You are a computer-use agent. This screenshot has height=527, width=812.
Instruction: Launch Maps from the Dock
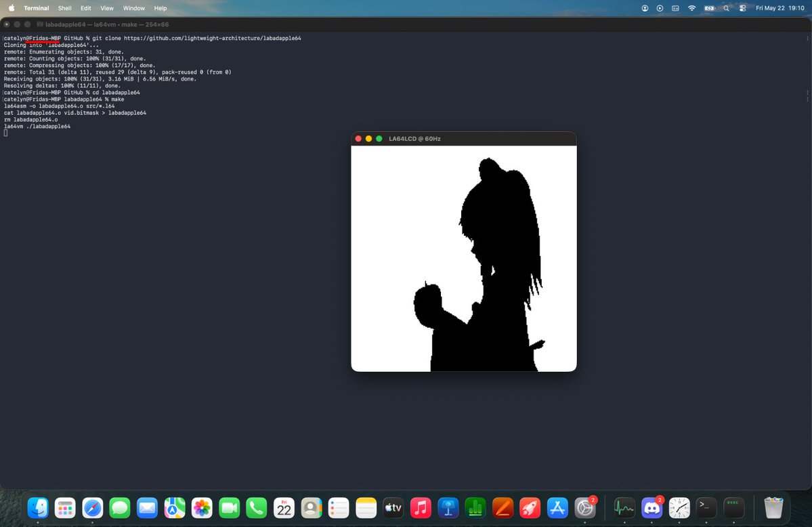click(175, 508)
